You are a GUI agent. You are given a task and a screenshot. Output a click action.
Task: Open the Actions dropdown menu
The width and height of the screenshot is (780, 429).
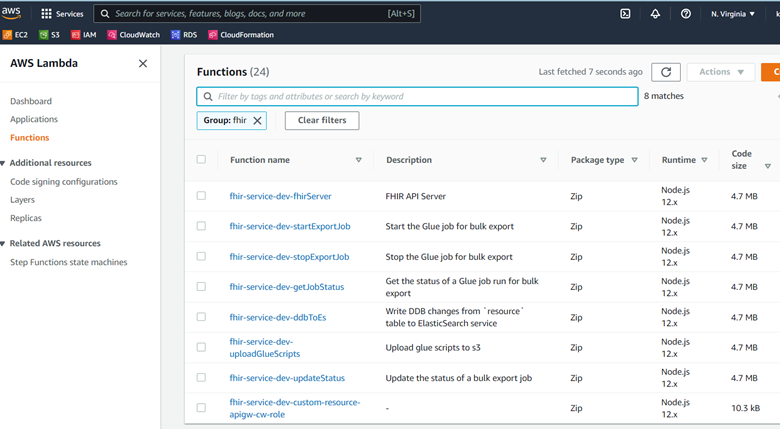720,72
